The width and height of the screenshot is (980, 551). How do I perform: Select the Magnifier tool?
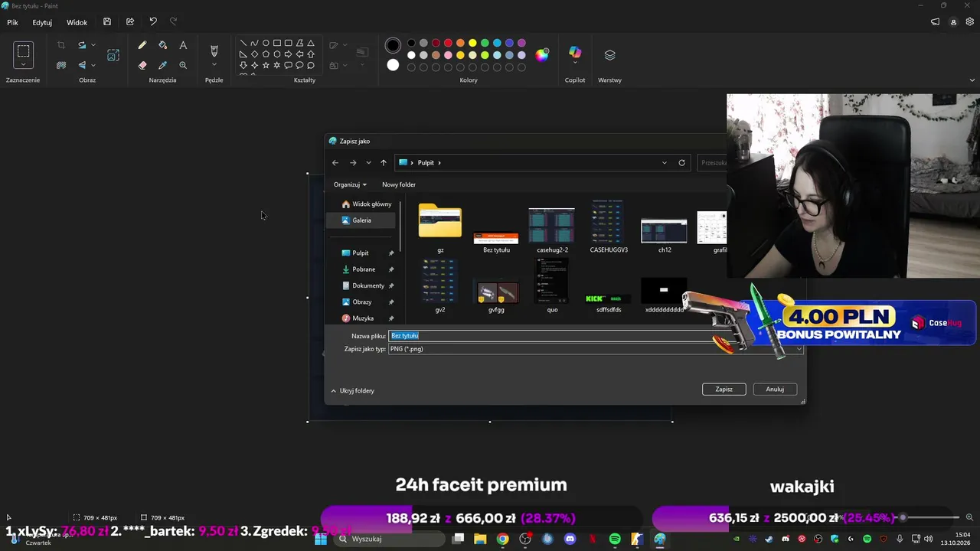point(183,65)
